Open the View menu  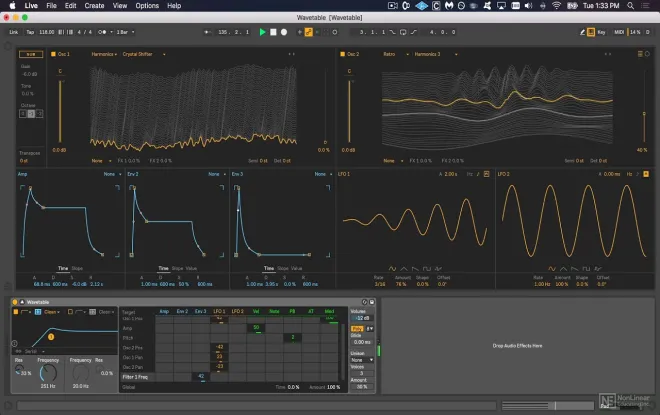pyautogui.click(x=120, y=5)
